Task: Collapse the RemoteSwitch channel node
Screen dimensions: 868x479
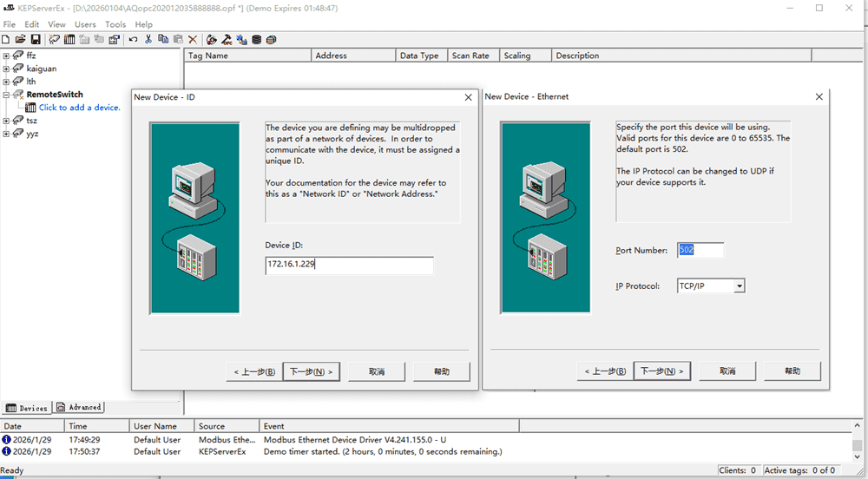Action: (x=6, y=95)
